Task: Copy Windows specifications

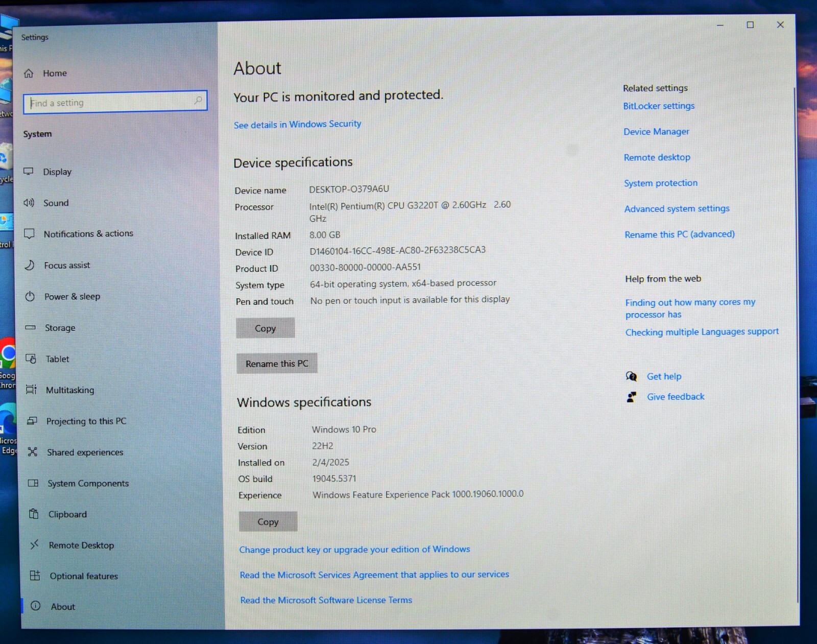Action: [x=268, y=521]
